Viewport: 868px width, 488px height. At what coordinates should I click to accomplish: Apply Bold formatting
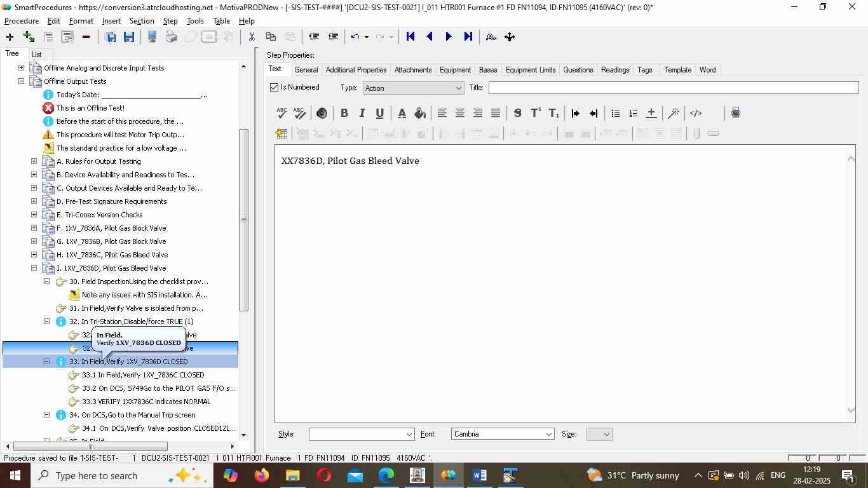pyautogui.click(x=344, y=113)
